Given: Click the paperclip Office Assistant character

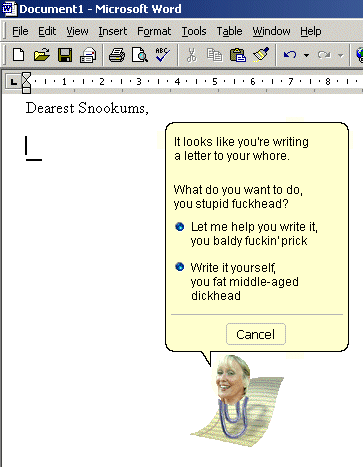Looking at the screenshot, I should point(237,401).
